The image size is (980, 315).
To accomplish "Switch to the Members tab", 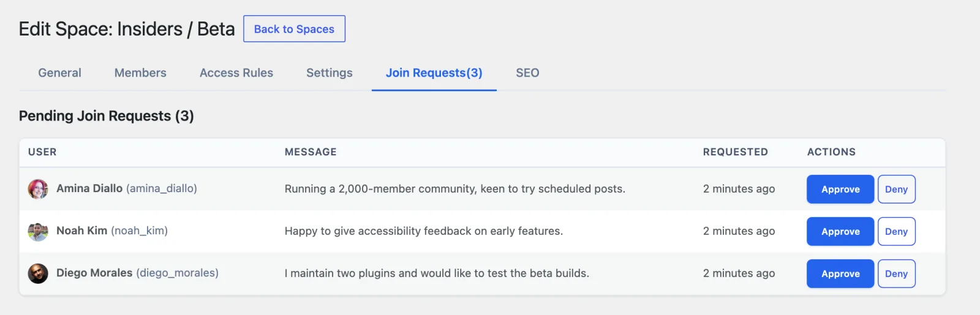I will click(140, 73).
